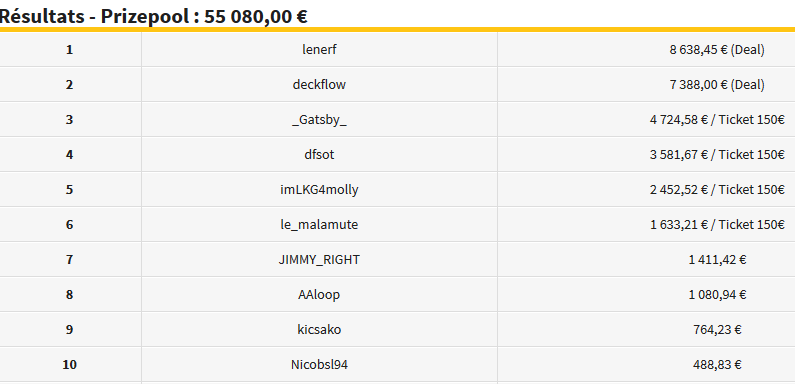This screenshot has width=795, height=384.
Task: Select imLKG4molly in results table
Action: (319, 189)
